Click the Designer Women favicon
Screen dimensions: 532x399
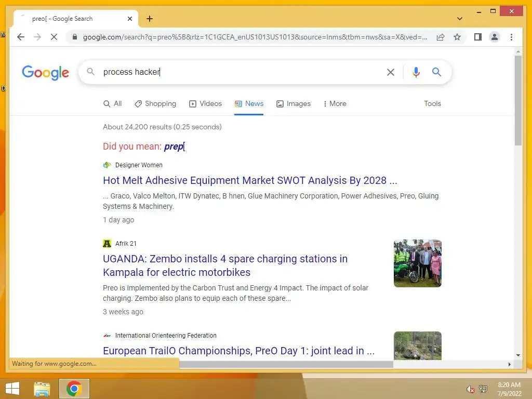click(x=107, y=165)
